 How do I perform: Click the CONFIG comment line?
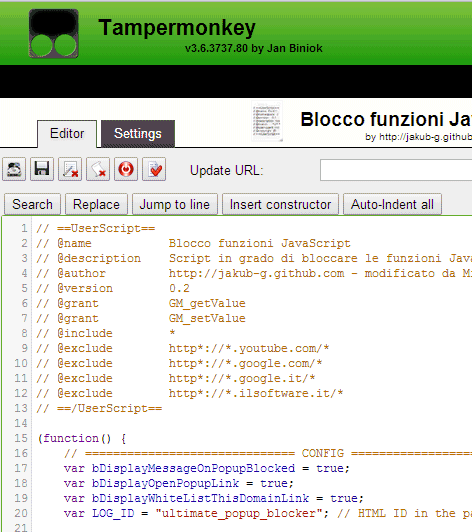click(x=268, y=453)
